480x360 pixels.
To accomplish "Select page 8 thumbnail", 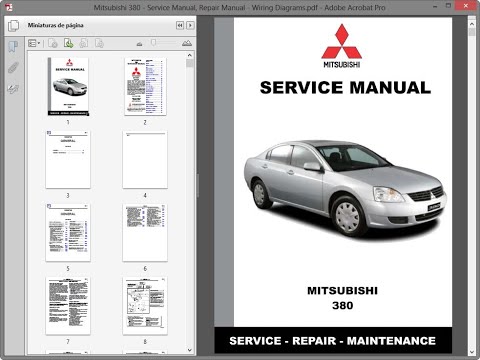I will pyautogui.click(x=145, y=306).
